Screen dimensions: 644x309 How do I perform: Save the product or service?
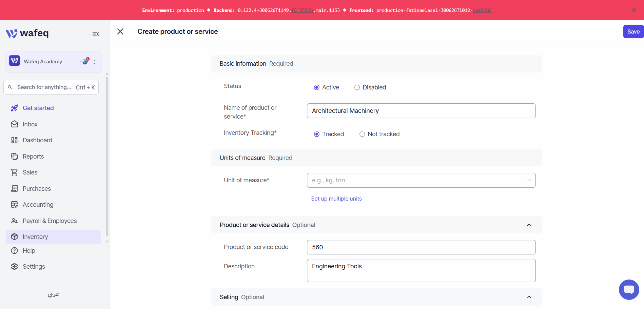pyautogui.click(x=633, y=32)
